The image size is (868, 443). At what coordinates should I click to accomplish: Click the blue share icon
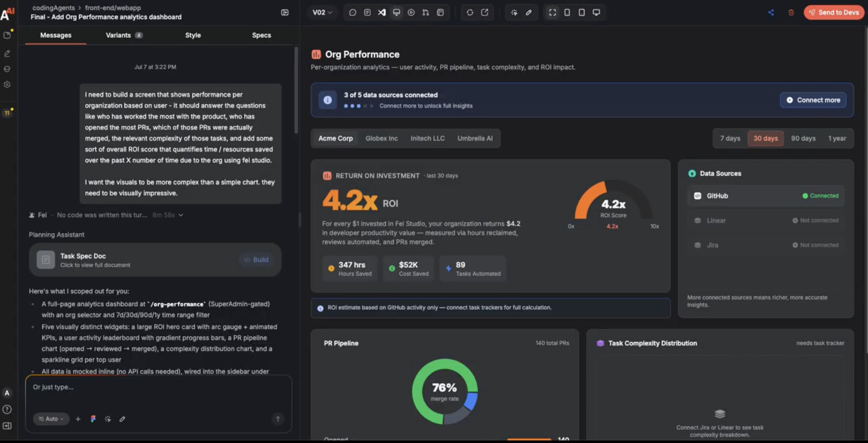click(771, 12)
